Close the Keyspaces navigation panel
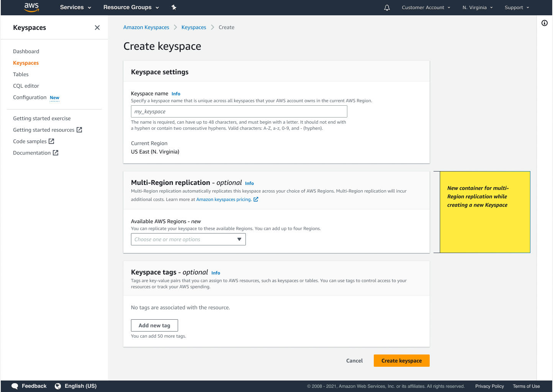This screenshot has height=392, width=553. pyautogui.click(x=97, y=28)
